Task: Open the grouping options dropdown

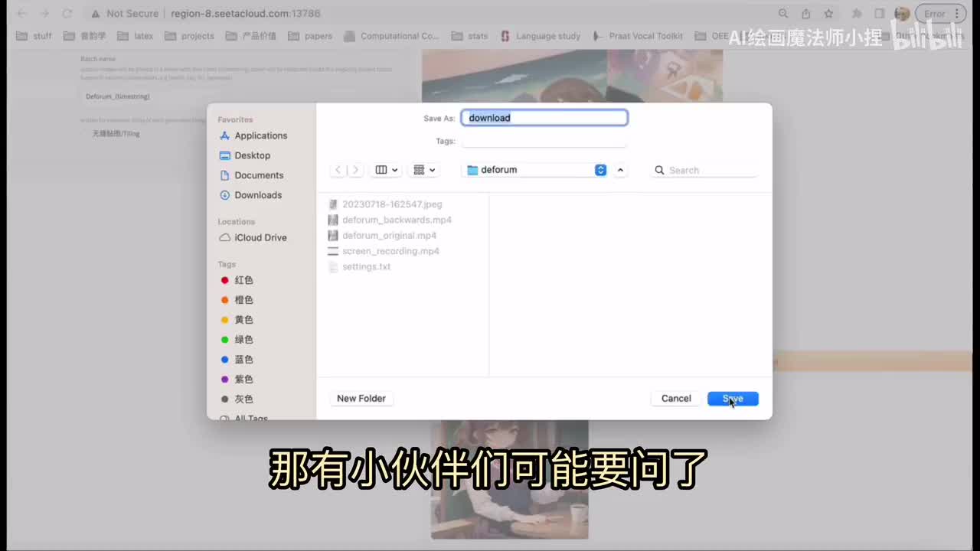Action: (x=424, y=170)
